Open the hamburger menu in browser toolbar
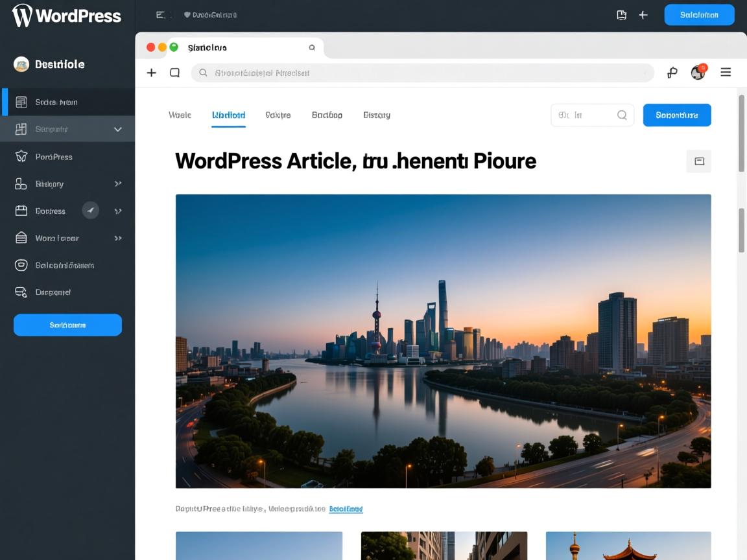This screenshot has width=747, height=560. (x=726, y=73)
